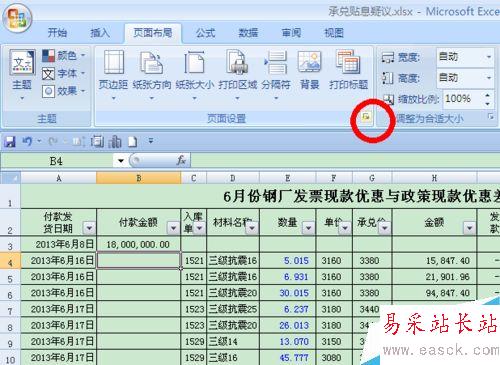The height and width of the screenshot is (365, 500).
Task: Click cell 三级抗震25 in row 7
Action: (233, 309)
